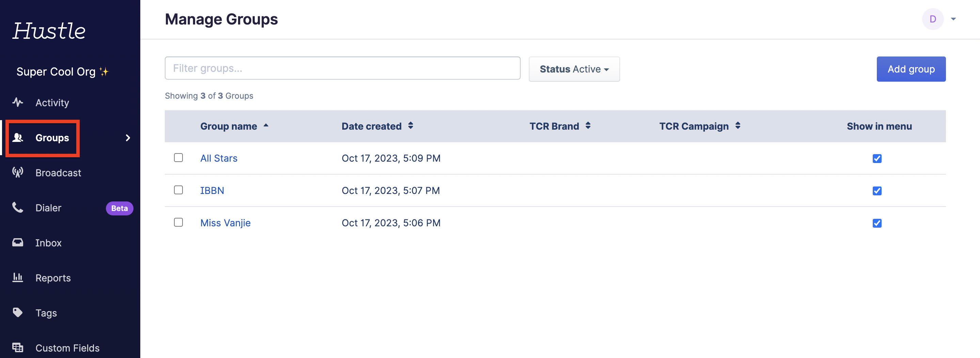
Task: Click the Broadcast antenna icon
Action: 17,173
